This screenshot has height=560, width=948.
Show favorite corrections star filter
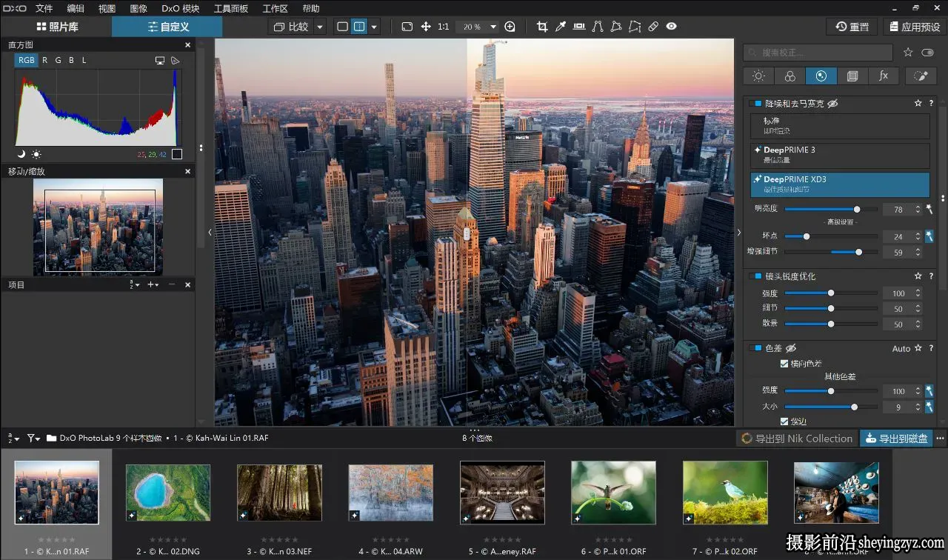tap(908, 53)
